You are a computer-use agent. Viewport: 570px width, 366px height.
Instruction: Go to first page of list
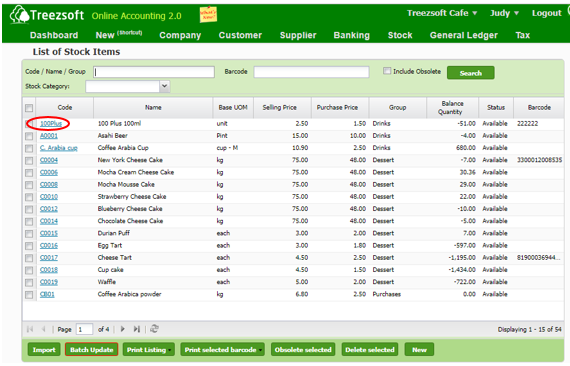[x=30, y=329]
